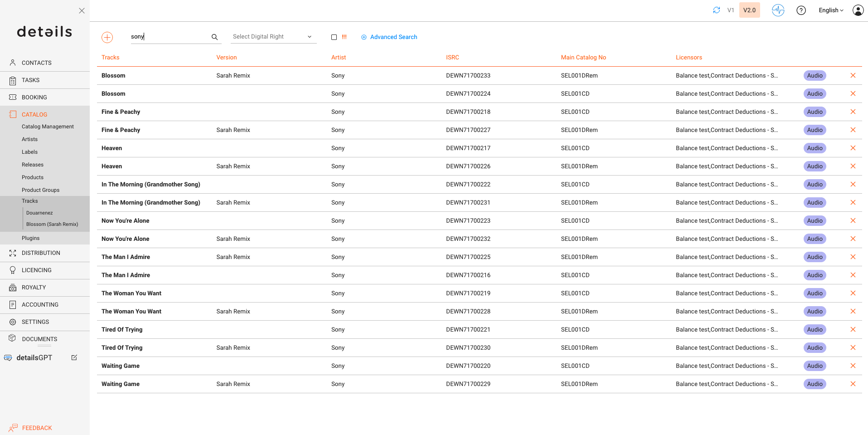868x435 pixels.
Task: Start a new detailsGPT chat
Action: (74, 358)
